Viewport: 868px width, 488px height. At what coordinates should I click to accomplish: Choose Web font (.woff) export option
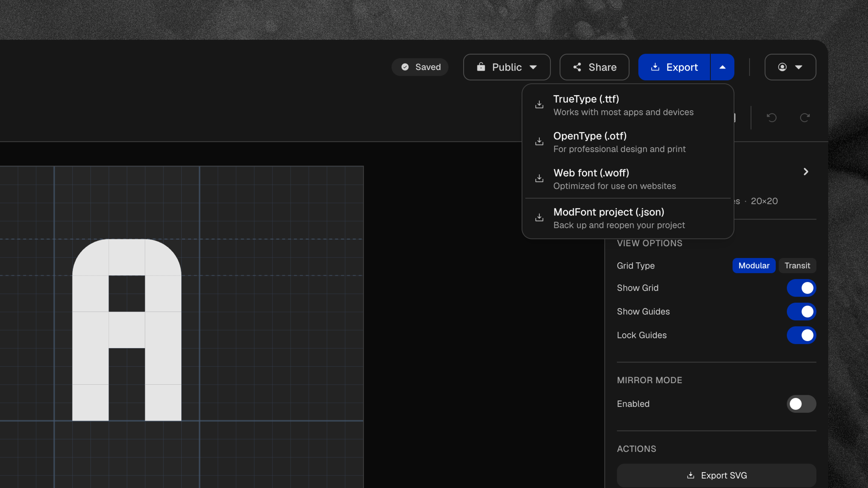(x=628, y=179)
